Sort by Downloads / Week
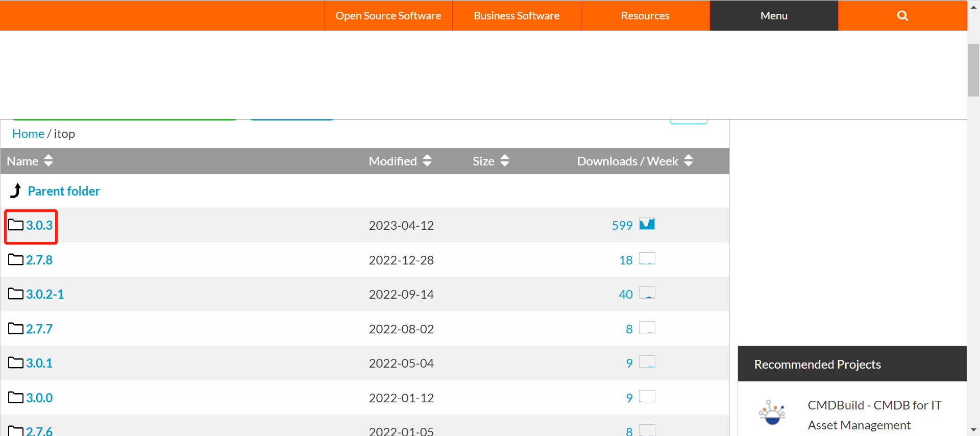This screenshot has height=436, width=980. [x=635, y=161]
